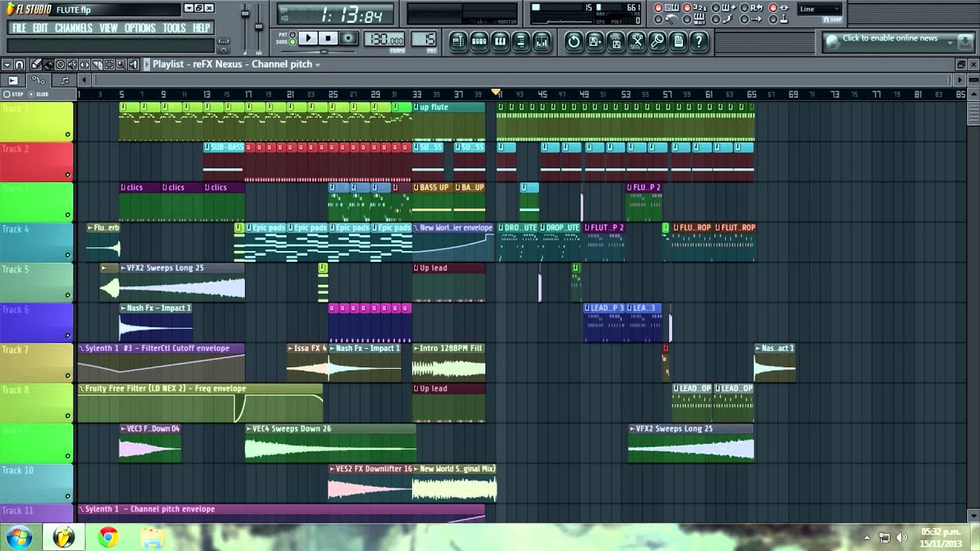
Task: Select the playlist delete tool
Action: coord(60,65)
